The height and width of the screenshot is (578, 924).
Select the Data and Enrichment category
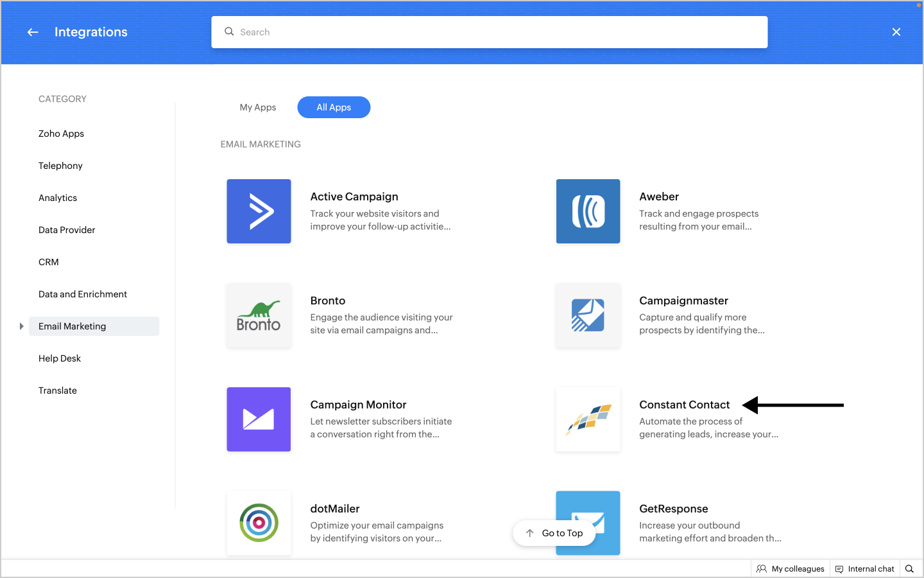click(83, 294)
